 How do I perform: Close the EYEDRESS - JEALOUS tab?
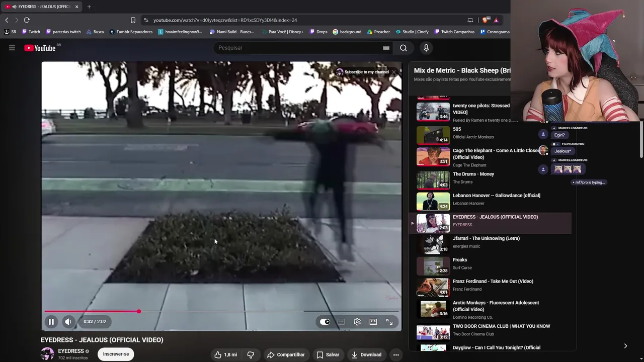[x=76, y=7]
